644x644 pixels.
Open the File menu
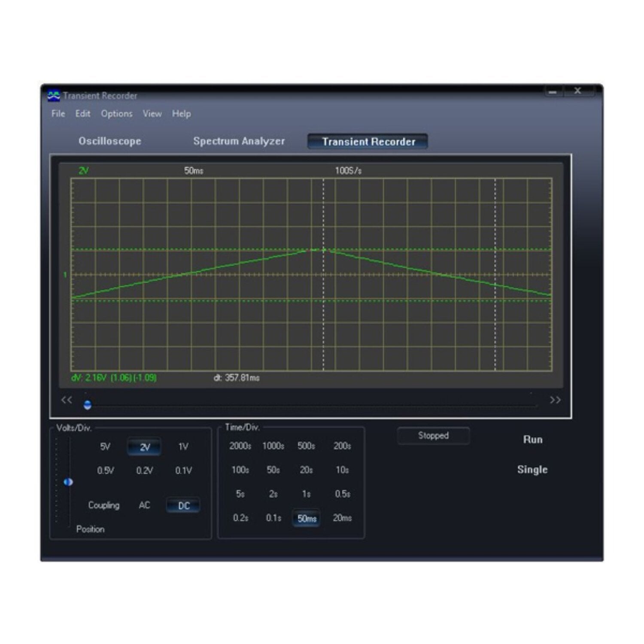pos(58,114)
